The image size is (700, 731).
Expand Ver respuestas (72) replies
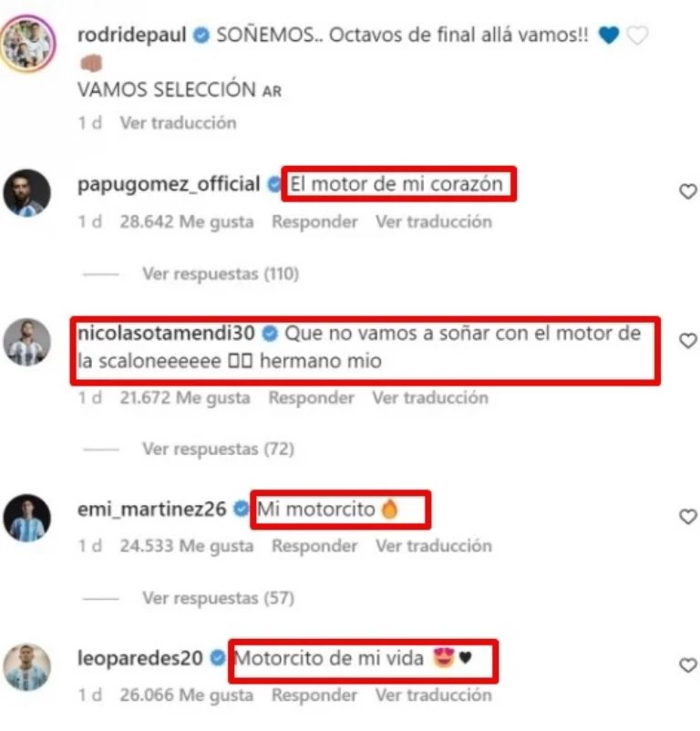pyautogui.click(x=218, y=449)
